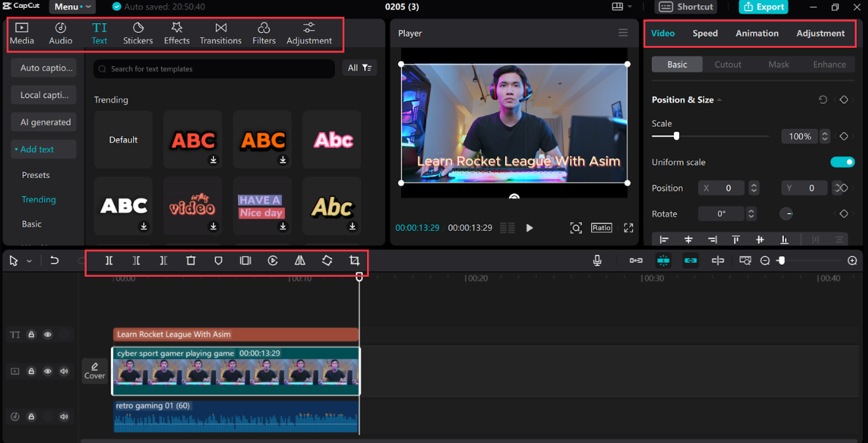The height and width of the screenshot is (443, 868).
Task: Mute the video track speaker
Action: coord(64,371)
